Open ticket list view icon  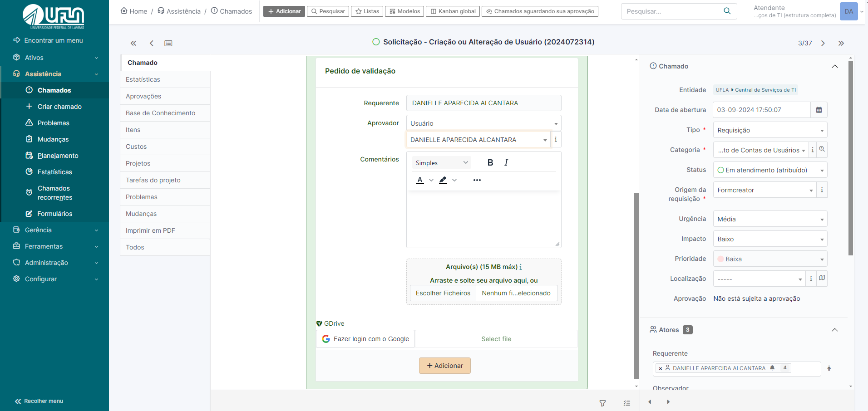click(168, 43)
